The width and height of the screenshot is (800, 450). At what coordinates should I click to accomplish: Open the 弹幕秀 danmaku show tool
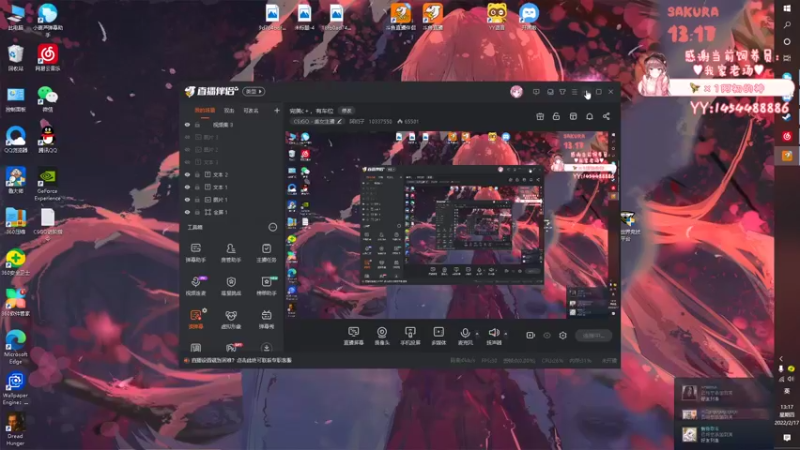(266, 319)
